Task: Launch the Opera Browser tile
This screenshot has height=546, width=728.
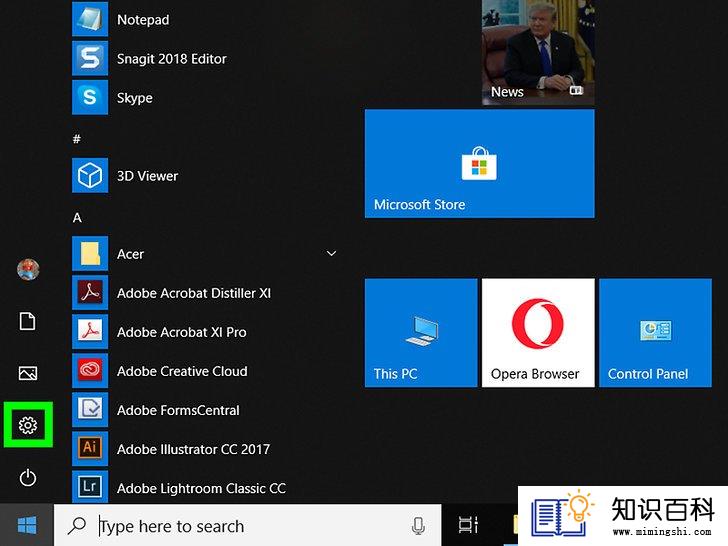Action: click(538, 332)
